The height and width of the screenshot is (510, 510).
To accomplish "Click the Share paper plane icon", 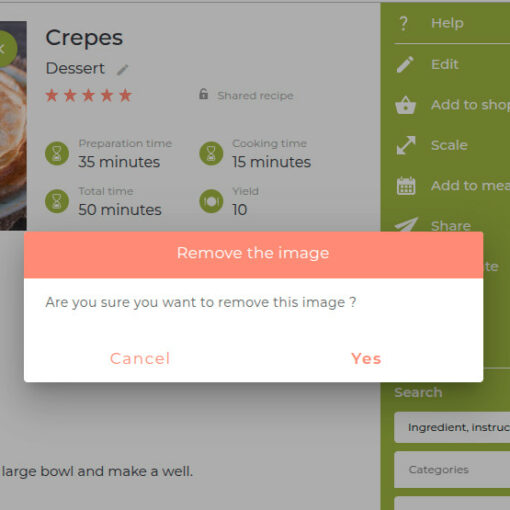I will [x=406, y=224].
